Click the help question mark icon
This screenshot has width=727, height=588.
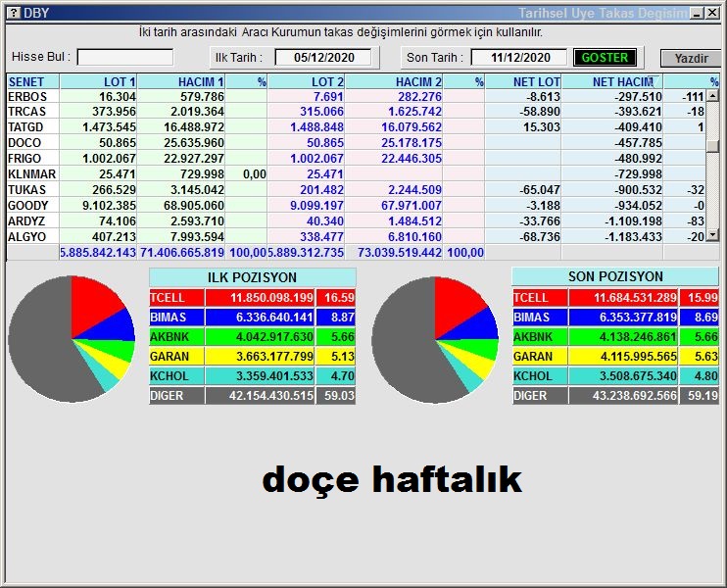[x=14, y=13]
